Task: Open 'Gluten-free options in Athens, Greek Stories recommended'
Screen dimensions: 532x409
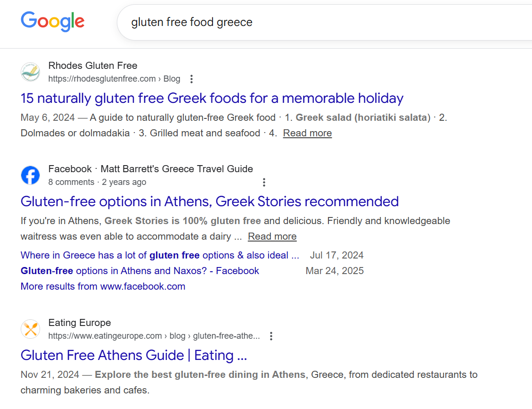Action: coord(209,201)
